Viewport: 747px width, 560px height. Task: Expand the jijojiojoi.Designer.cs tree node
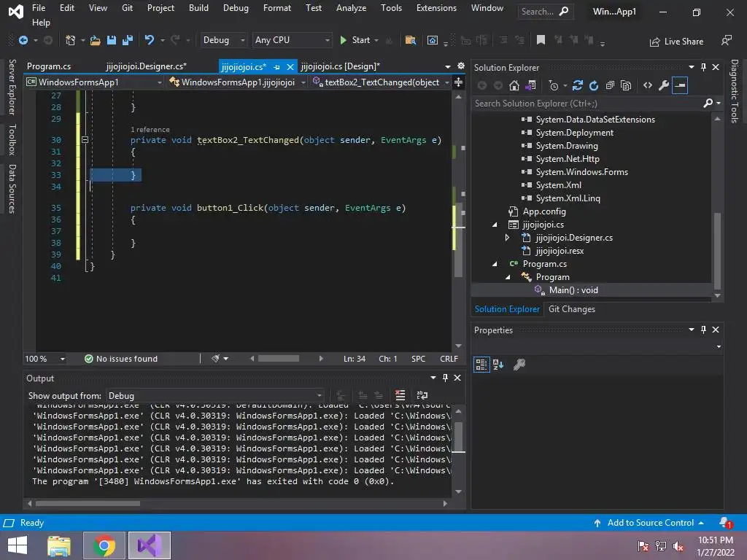click(x=507, y=238)
